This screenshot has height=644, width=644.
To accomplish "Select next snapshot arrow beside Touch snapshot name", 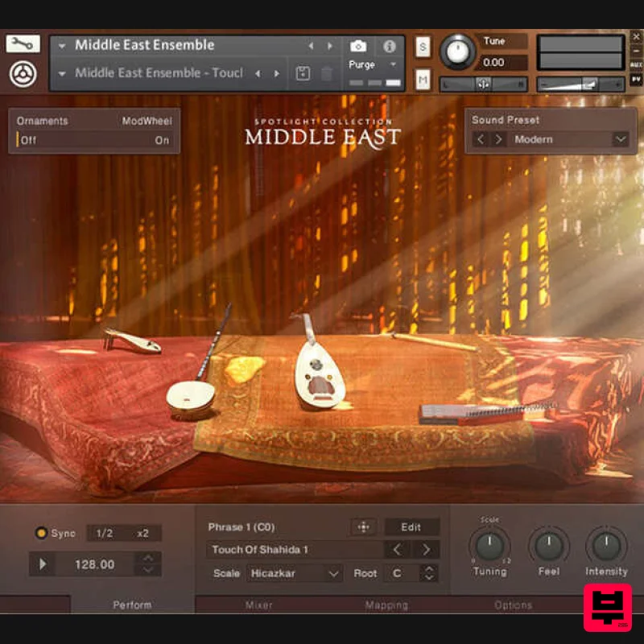I will click(x=277, y=73).
